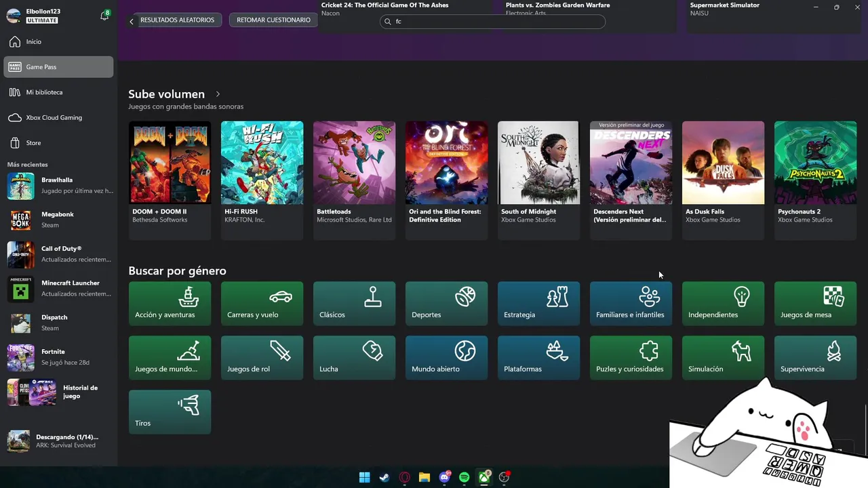Select Juegos de rol genre
The image size is (868, 488).
click(x=262, y=358)
